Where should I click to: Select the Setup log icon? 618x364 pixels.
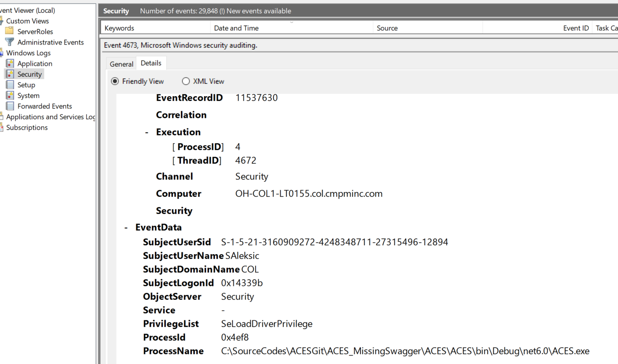[10, 85]
